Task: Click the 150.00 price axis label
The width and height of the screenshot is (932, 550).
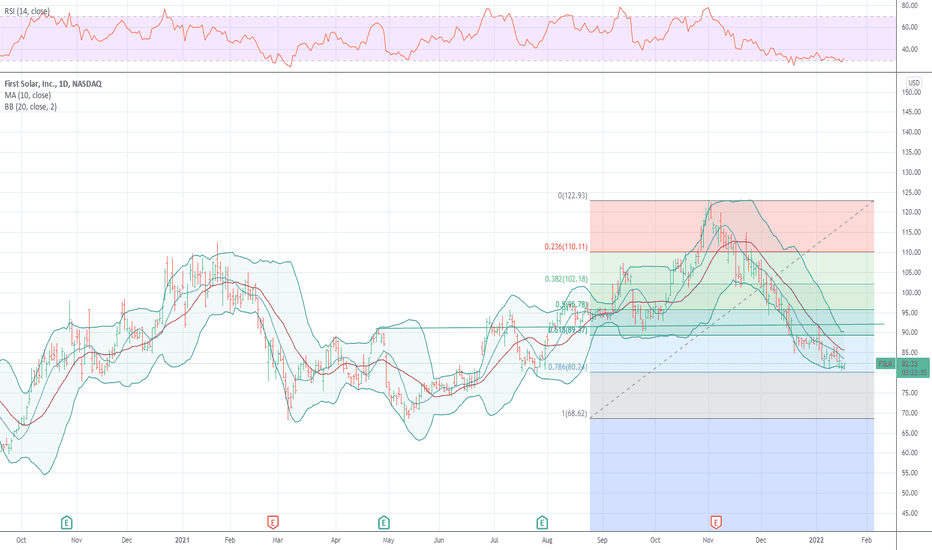Action: pos(911,92)
